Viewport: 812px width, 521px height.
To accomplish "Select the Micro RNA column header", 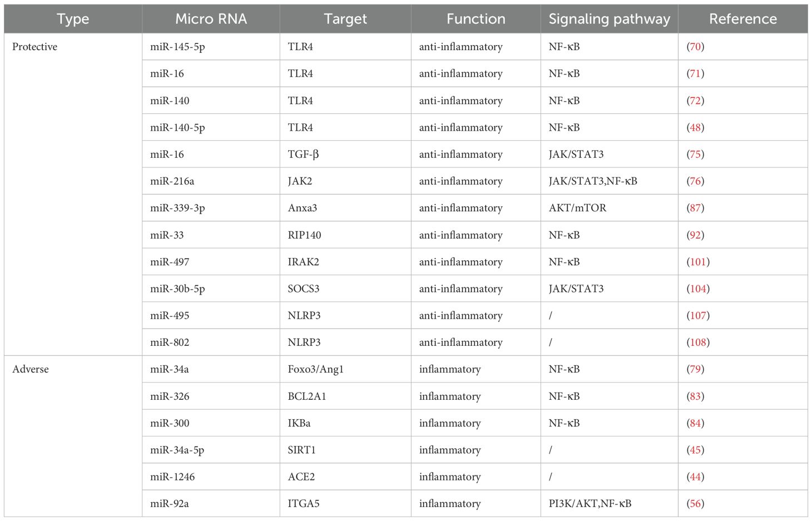I will click(x=211, y=19).
